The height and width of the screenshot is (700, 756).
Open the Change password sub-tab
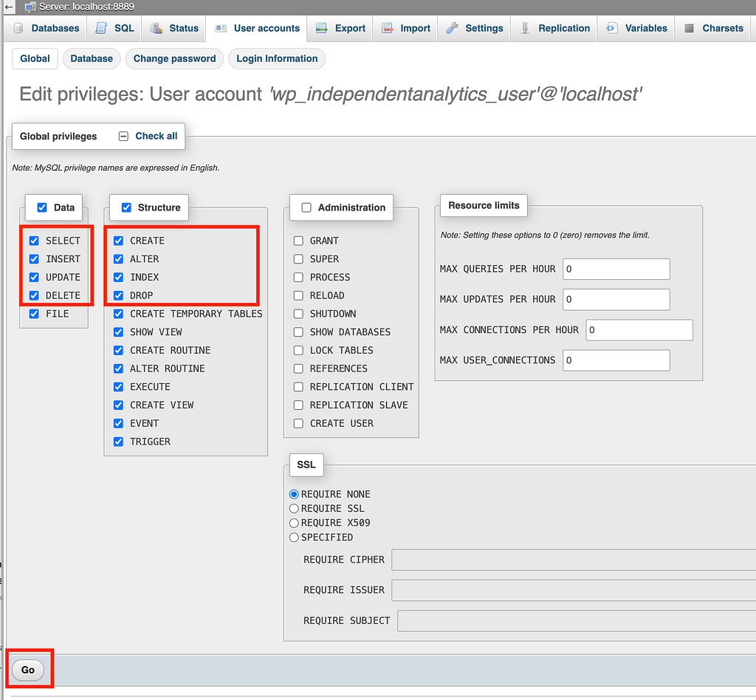174,58
